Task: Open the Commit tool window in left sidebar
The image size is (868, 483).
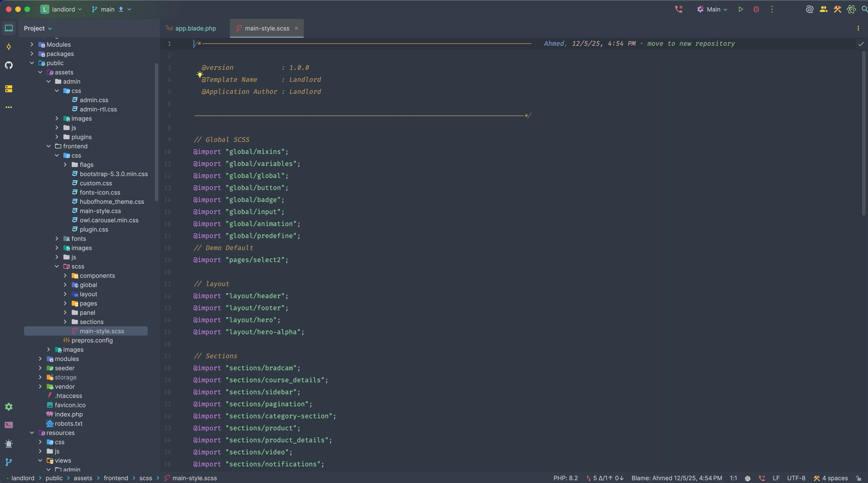Action: (8, 46)
